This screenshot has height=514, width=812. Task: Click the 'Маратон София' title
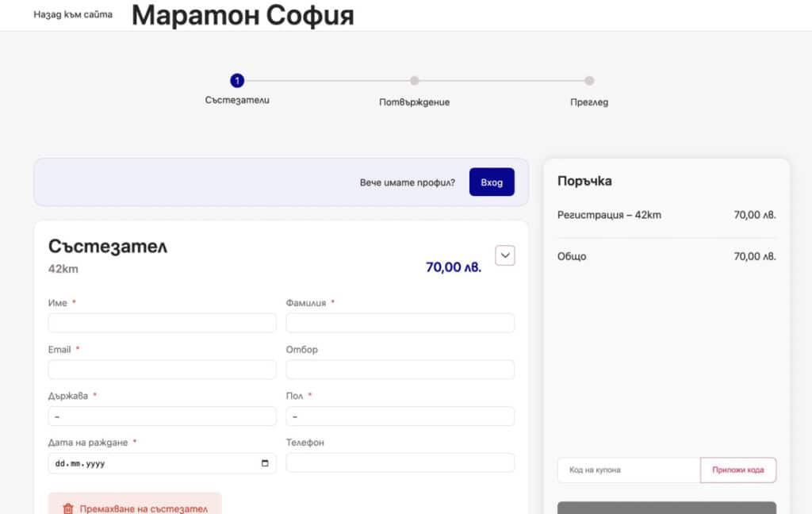[x=243, y=16]
